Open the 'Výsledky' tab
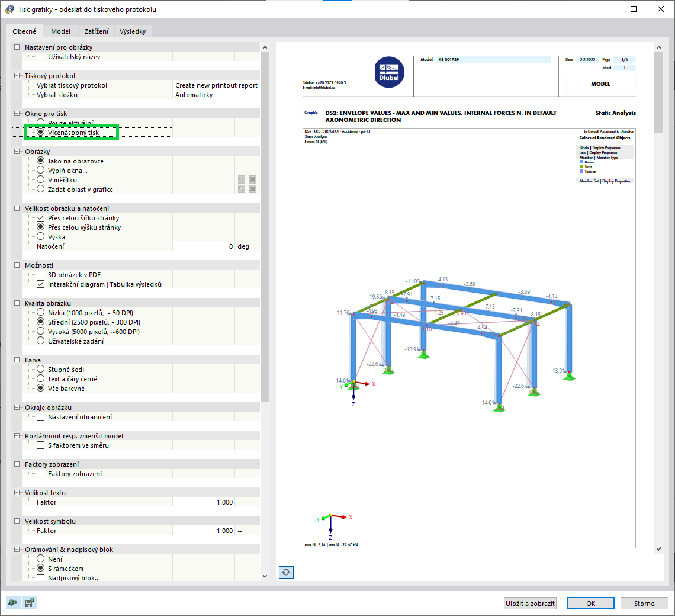 click(x=133, y=31)
